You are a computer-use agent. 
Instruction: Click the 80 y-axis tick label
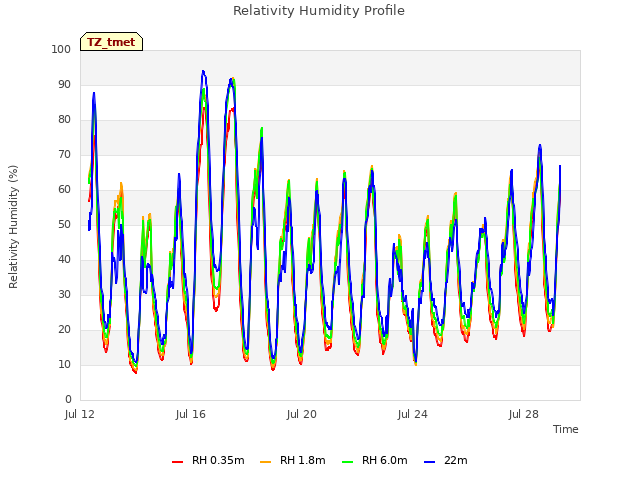pos(64,120)
